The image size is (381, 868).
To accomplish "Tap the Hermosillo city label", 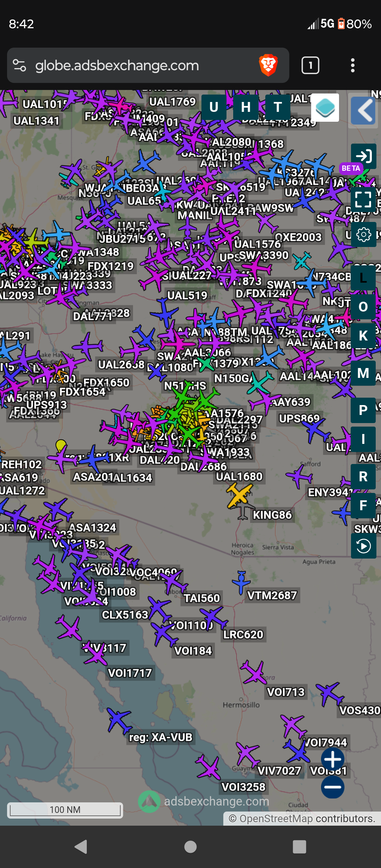I will tap(241, 705).
